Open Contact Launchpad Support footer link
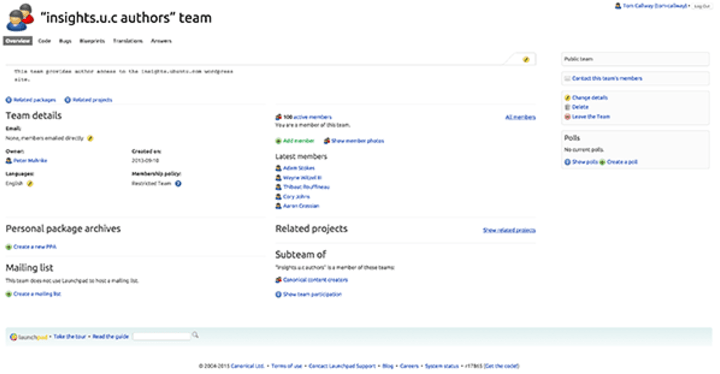 click(342, 366)
